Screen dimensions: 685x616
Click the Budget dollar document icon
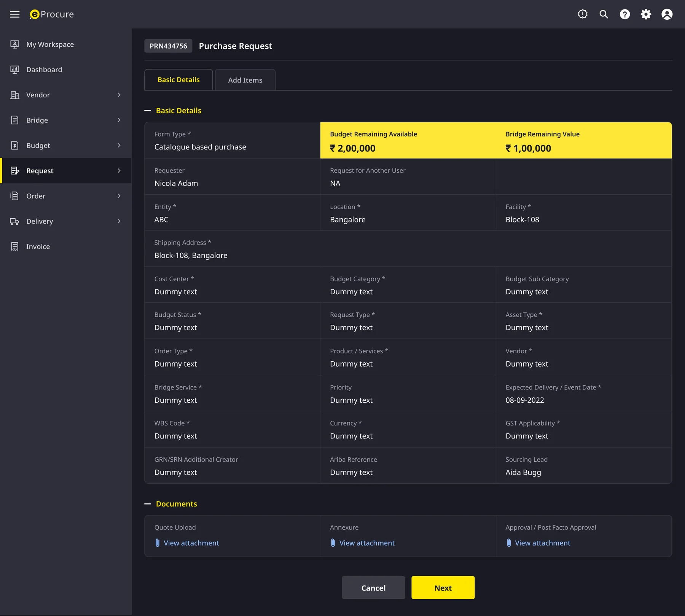point(14,145)
